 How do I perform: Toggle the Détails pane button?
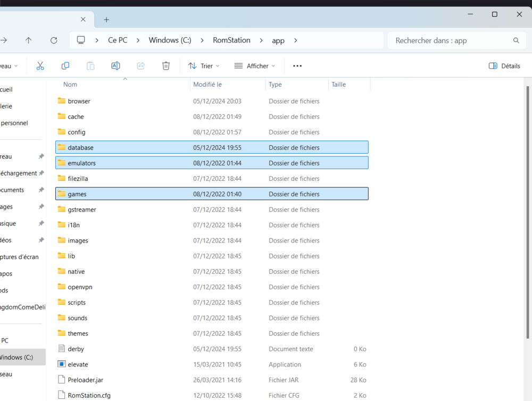click(x=504, y=66)
